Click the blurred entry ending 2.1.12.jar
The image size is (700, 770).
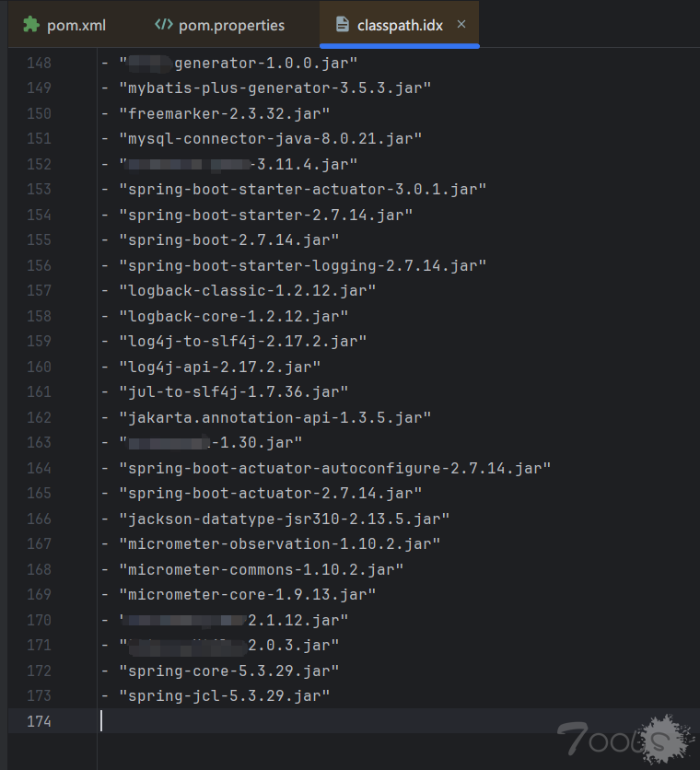(x=233, y=620)
